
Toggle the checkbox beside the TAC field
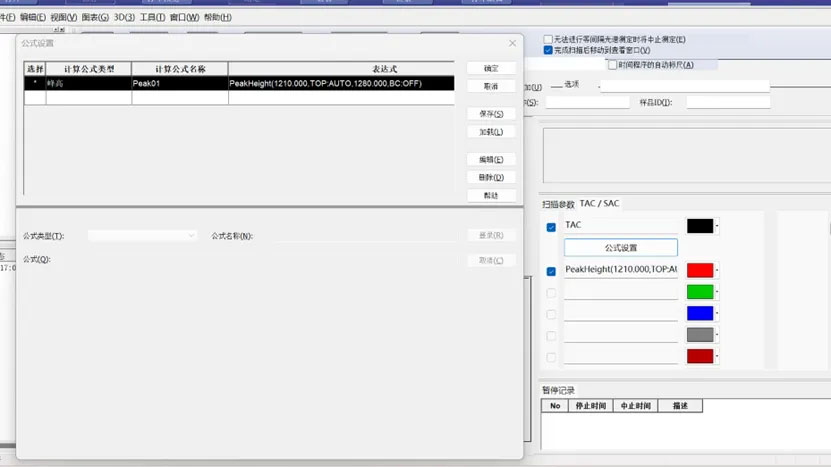click(551, 227)
